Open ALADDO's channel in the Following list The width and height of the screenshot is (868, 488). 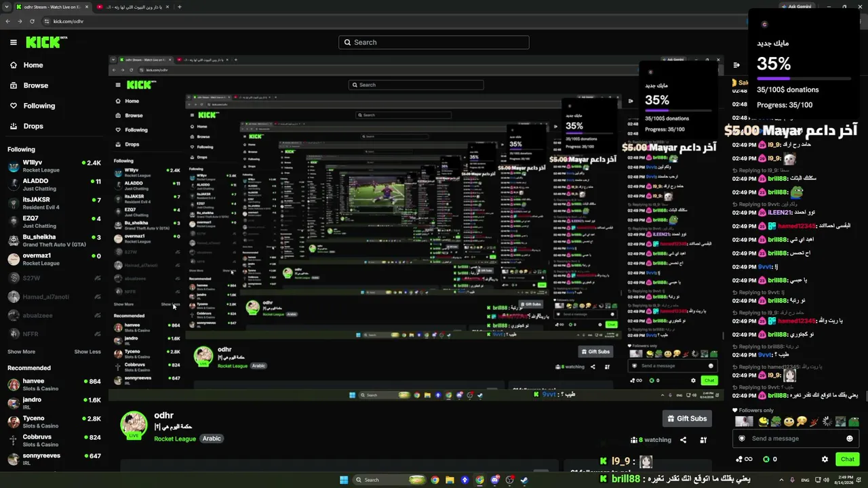54,184
